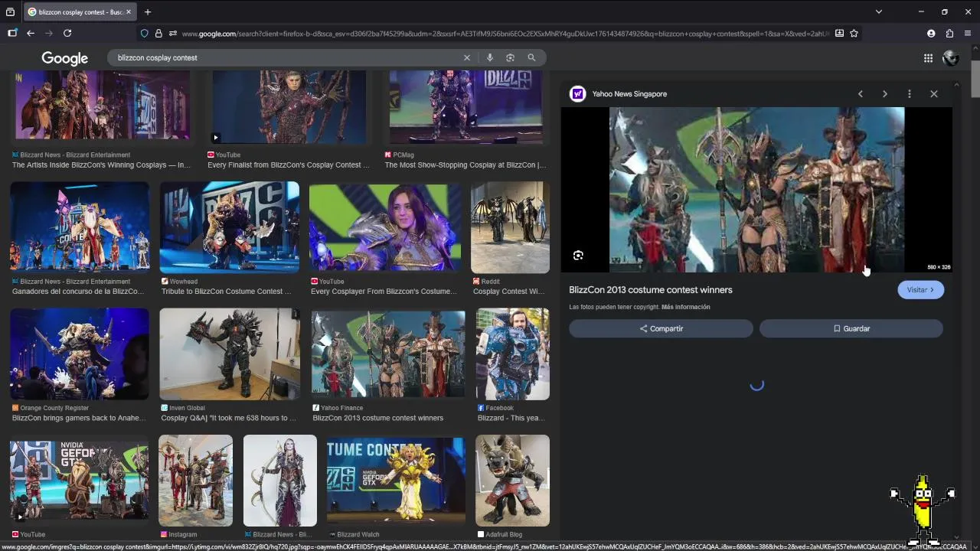
Task: Click the reader view icon in address bar
Action: coord(839,33)
